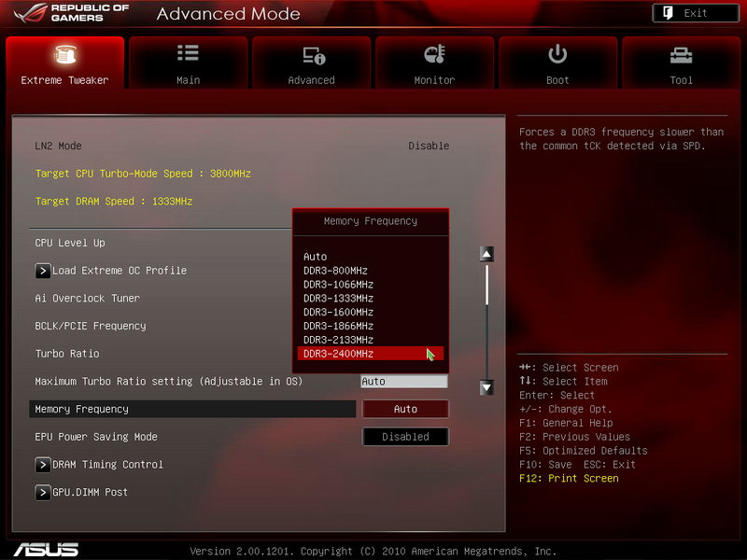Click the LN2 Mode Disable value
747x560 pixels.
pos(429,146)
